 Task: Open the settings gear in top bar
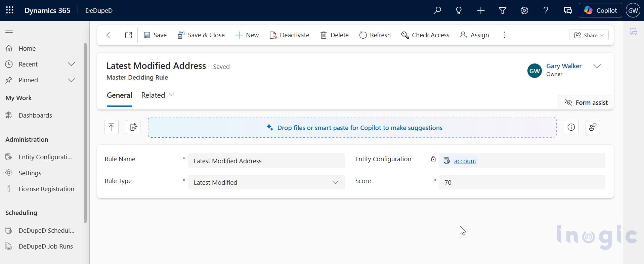[524, 10]
